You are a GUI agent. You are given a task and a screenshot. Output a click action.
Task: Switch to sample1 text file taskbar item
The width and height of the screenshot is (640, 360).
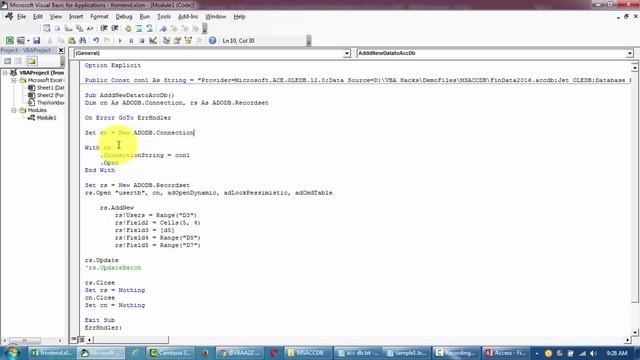(406, 353)
